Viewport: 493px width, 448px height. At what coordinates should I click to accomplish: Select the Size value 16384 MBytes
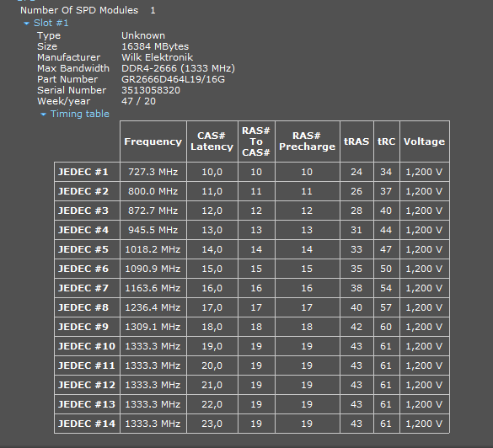(x=155, y=46)
